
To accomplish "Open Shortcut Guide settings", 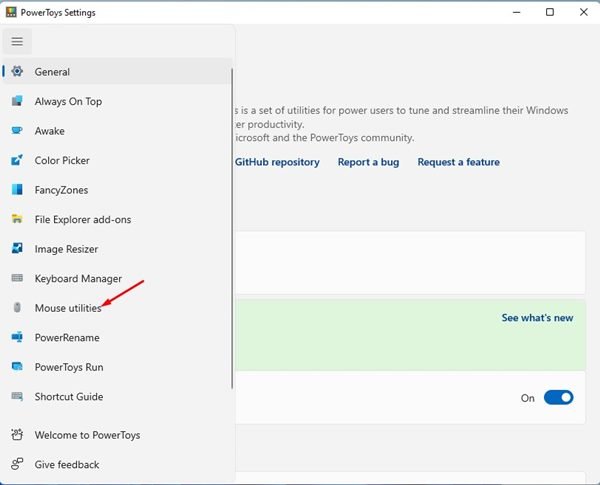I will (69, 397).
